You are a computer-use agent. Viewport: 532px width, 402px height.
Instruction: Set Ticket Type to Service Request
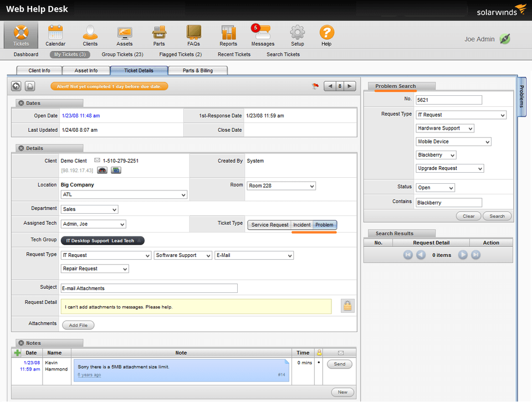point(270,225)
